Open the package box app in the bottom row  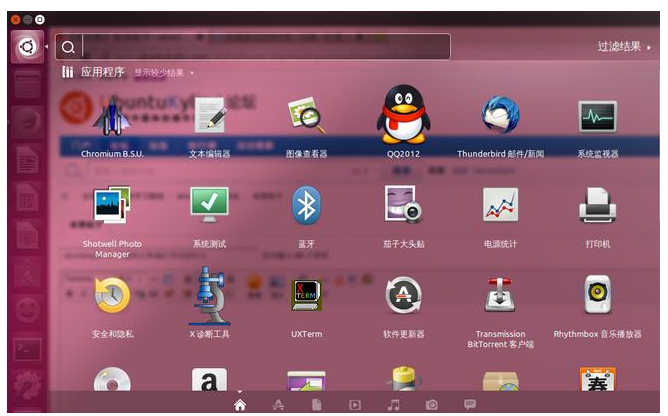pyautogui.click(x=501, y=381)
